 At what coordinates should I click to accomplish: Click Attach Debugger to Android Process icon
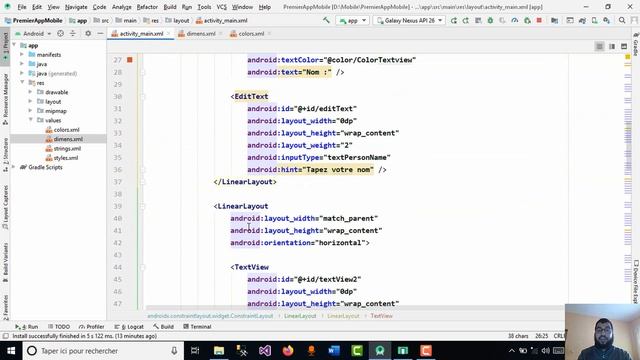tap(527, 20)
